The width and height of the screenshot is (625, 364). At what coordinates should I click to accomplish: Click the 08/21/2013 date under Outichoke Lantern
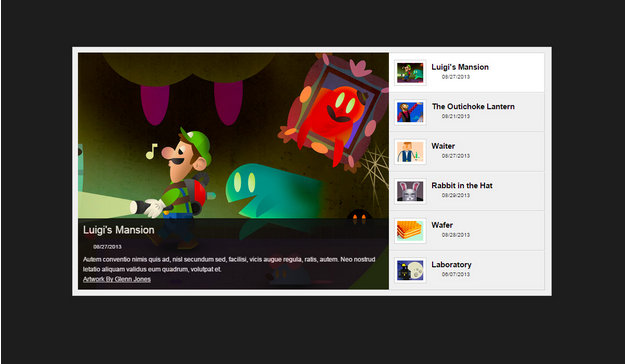coord(456,116)
